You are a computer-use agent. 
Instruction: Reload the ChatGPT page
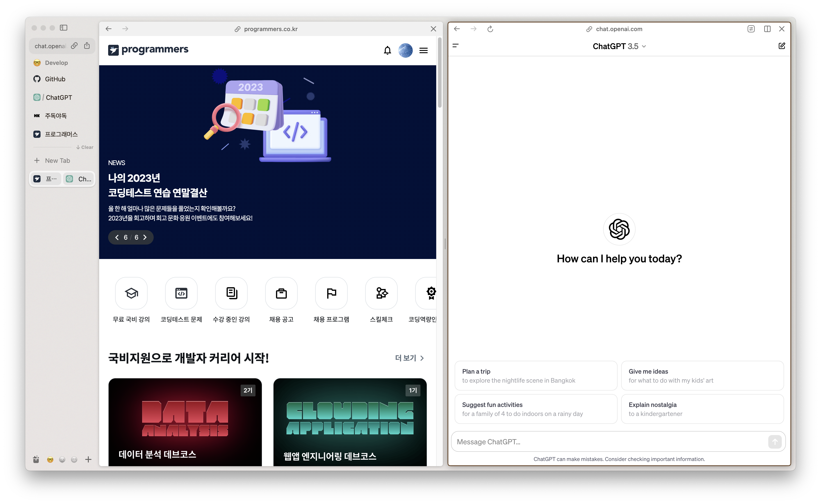490,29
